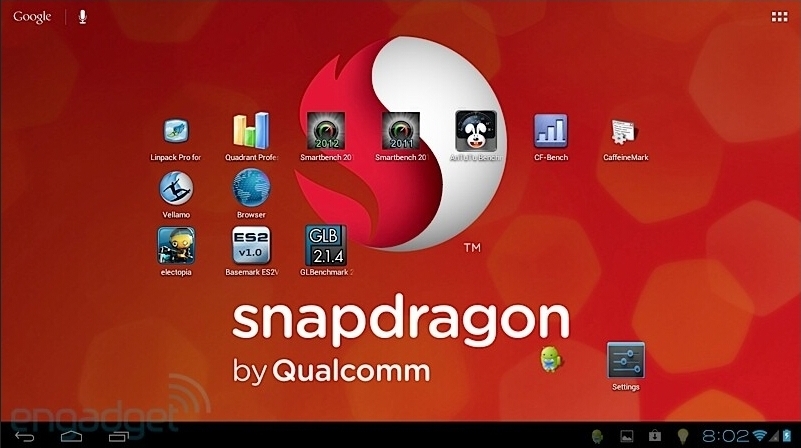Tap the battery status icon
This screenshot has height=448, width=801.
[787, 436]
